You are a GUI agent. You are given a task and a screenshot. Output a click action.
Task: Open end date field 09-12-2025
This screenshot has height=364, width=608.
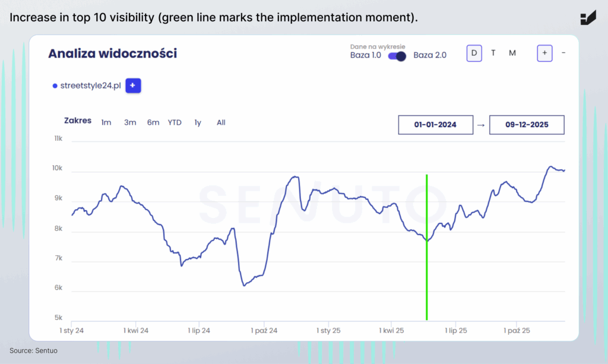click(527, 125)
